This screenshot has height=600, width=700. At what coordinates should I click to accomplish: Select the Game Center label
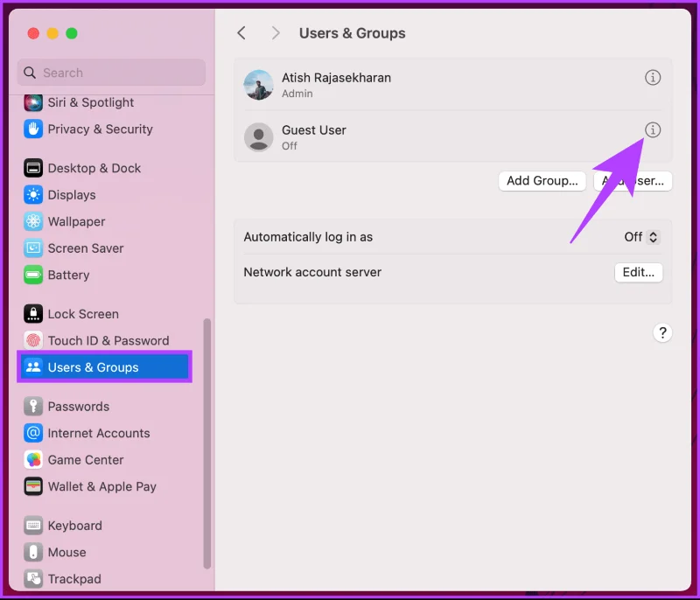(86, 460)
